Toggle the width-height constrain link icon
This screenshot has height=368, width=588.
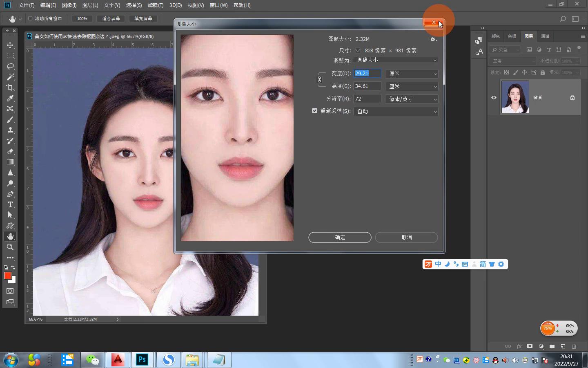pos(319,80)
